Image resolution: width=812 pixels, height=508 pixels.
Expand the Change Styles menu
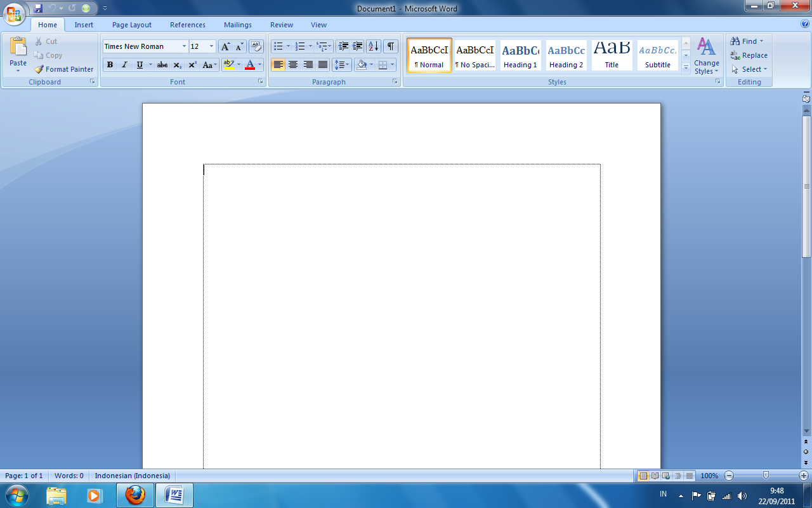click(x=707, y=56)
